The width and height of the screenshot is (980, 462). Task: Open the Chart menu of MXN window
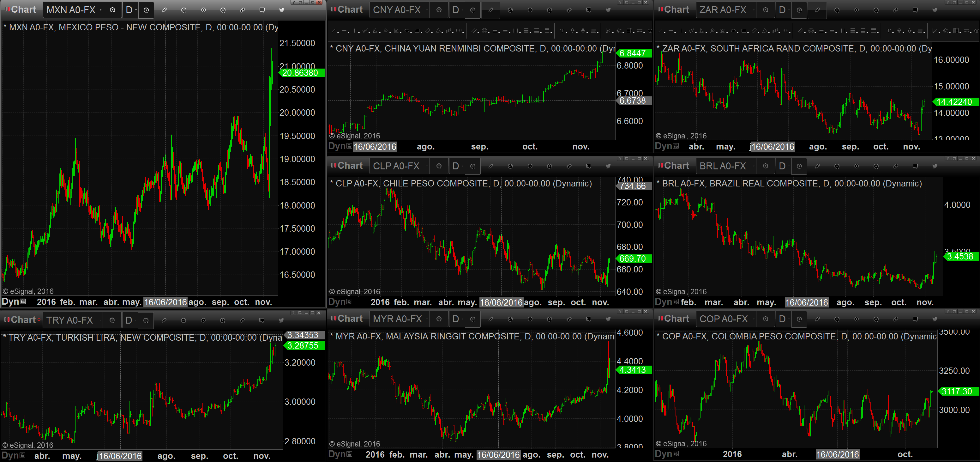point(20,9)
